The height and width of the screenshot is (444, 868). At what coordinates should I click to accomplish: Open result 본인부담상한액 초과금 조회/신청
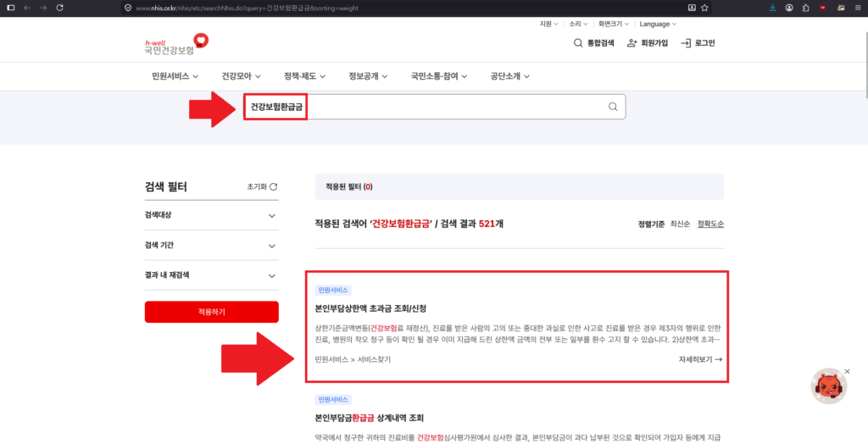370,308
